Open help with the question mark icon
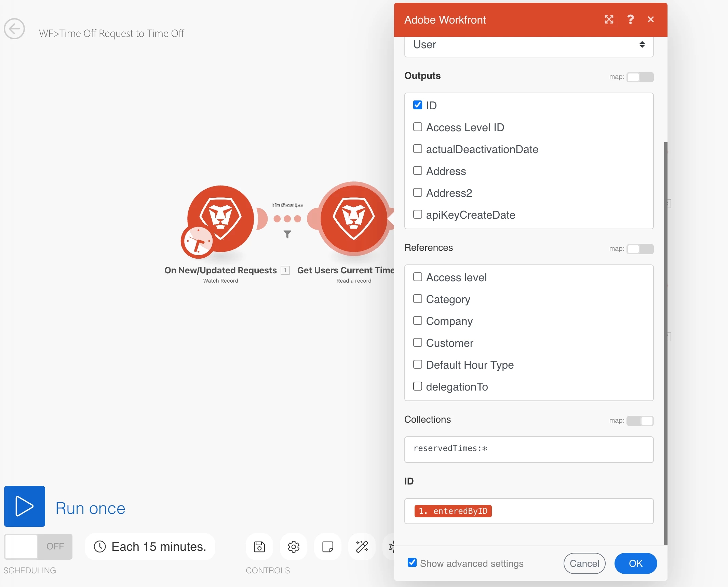The width and height of the screenshot is (728, 587). (631, 19)
